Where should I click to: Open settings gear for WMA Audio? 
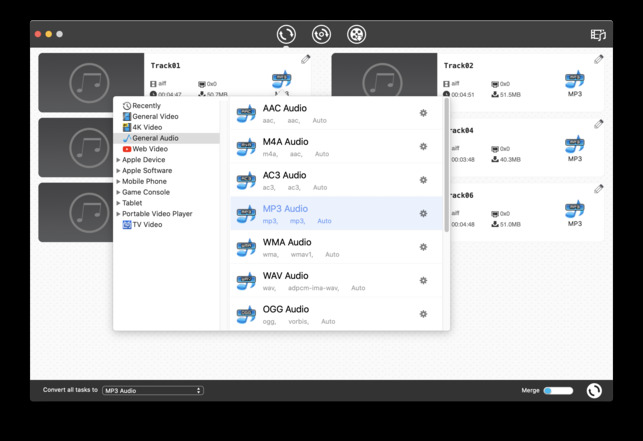pyautogui.click(x=423, y=247)
